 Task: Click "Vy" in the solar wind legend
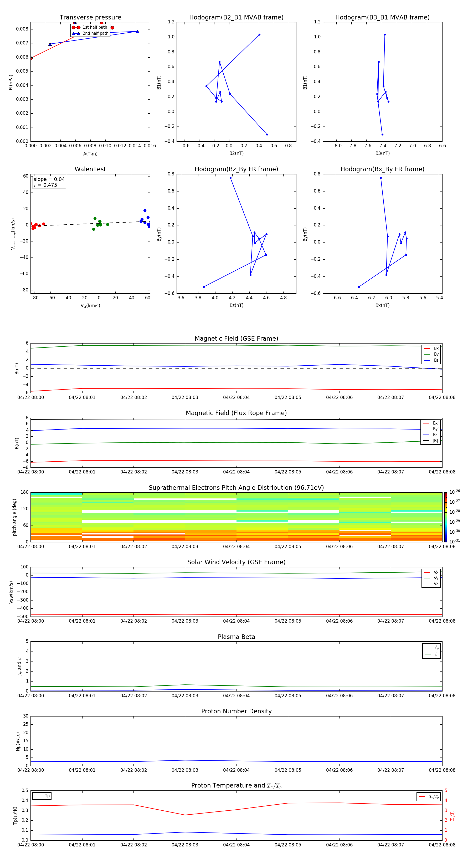(x=436, y=578)
